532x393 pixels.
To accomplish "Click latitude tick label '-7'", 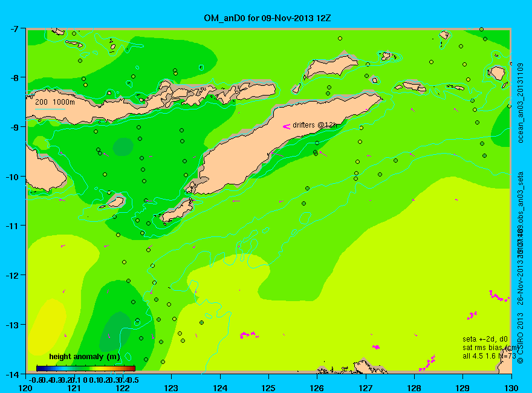I will click(14, 28).
